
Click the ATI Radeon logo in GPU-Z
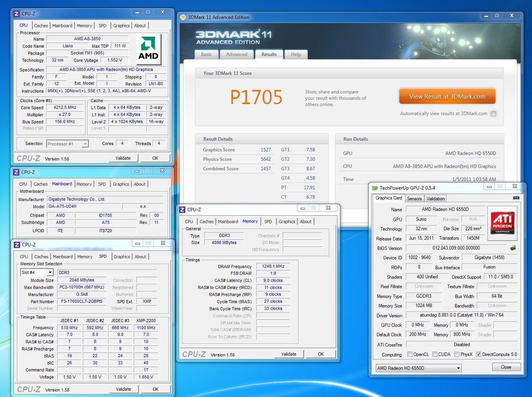coord(502,223)
